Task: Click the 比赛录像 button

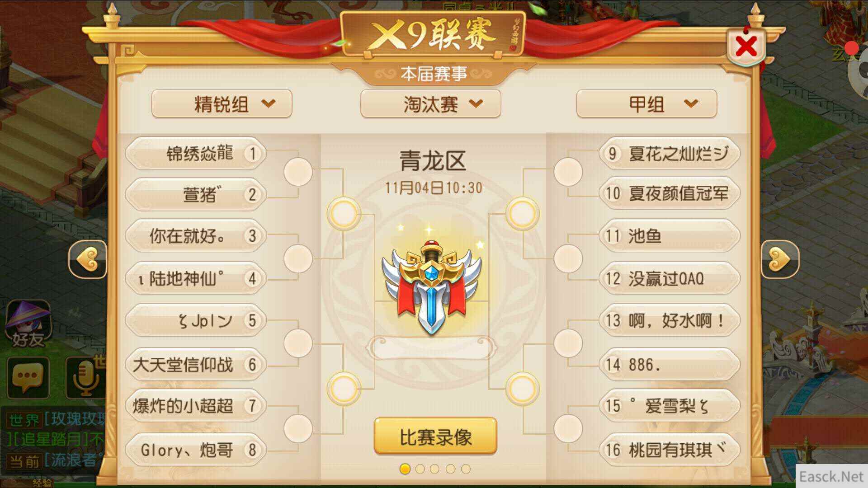Action: pyautogui.click(x=435, y=436)
